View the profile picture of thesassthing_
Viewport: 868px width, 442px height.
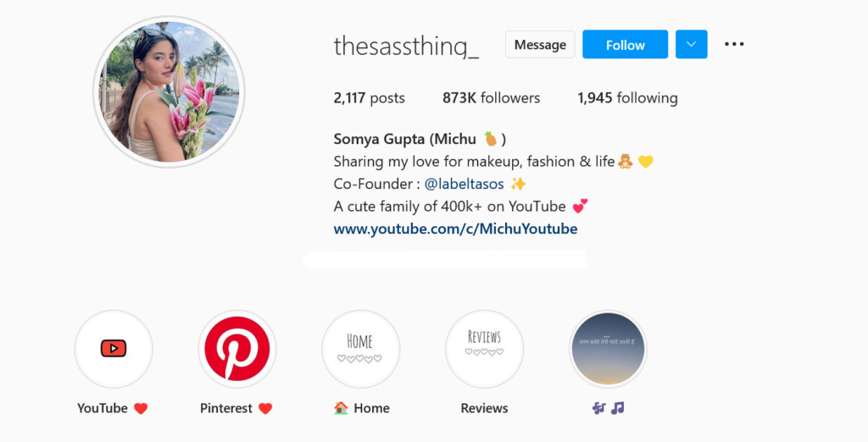tap(169, 92)
